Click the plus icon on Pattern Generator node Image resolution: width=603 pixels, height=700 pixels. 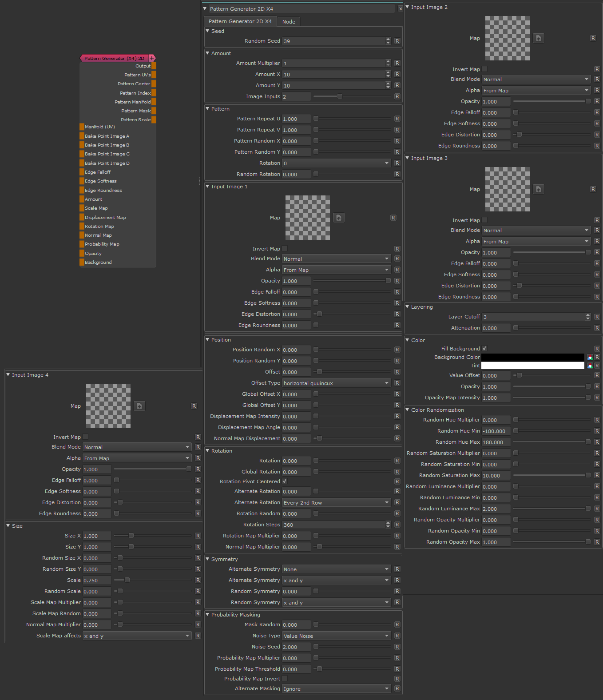point(152,58)
